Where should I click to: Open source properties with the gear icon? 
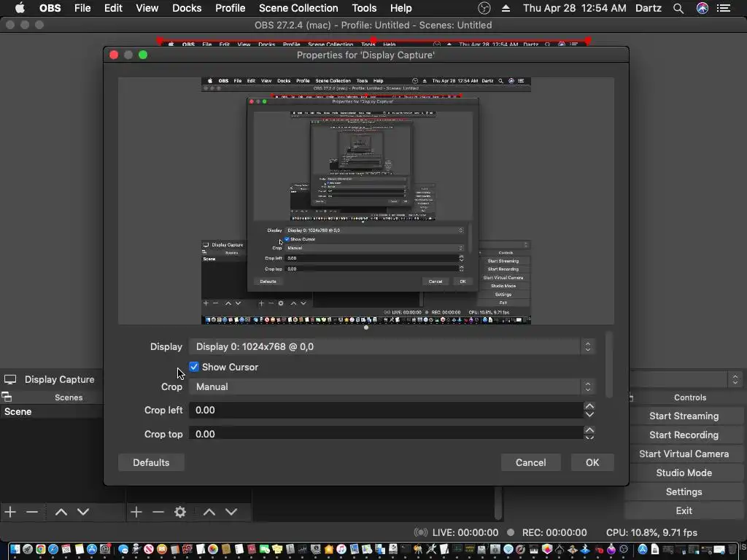[x=180, y=512]
